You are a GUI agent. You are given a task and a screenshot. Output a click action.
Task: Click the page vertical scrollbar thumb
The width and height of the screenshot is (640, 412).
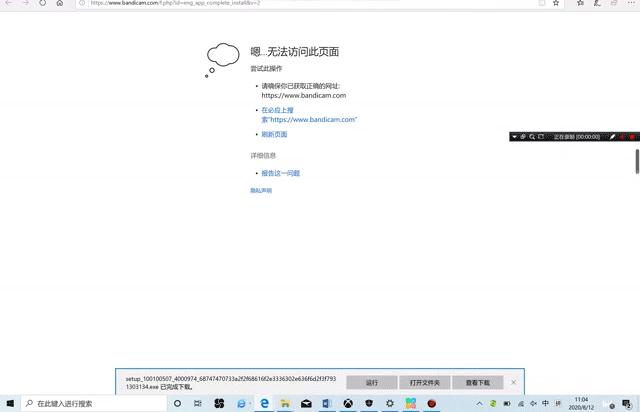pyautogui.click(x=637, y=161)
